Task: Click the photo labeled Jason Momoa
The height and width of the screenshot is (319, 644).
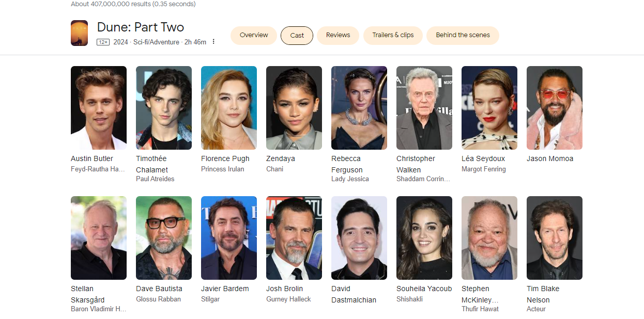Action: click(555, 108)
